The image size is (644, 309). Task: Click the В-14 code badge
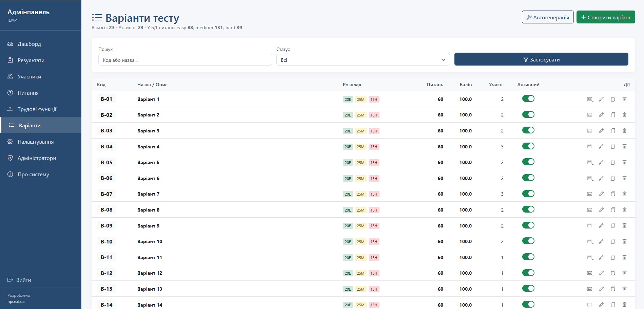pyautogui.click(x=106, y=305)
